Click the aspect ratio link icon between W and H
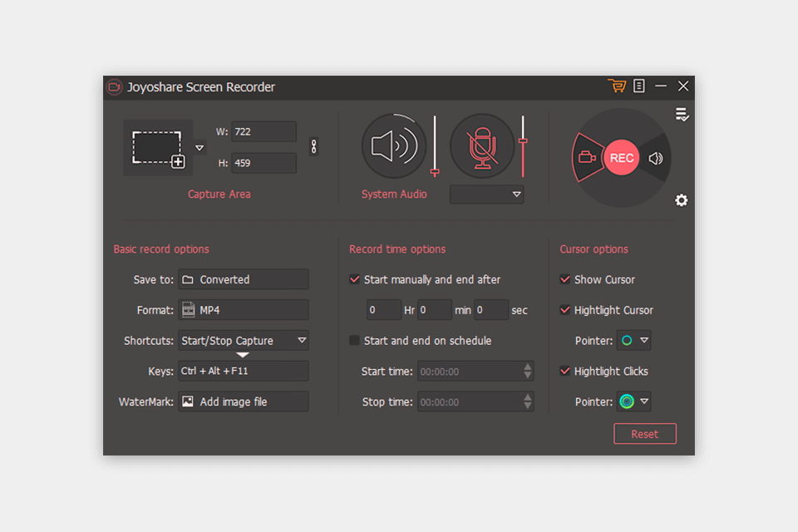The image size is (798, 532). click(314, 146)
